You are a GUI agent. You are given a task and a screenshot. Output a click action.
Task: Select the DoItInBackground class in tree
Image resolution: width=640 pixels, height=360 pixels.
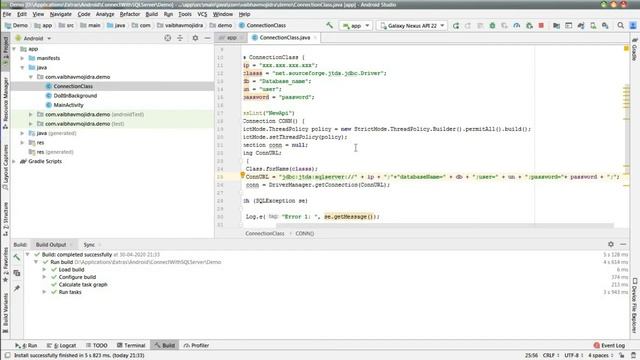[x=75, y=96]
